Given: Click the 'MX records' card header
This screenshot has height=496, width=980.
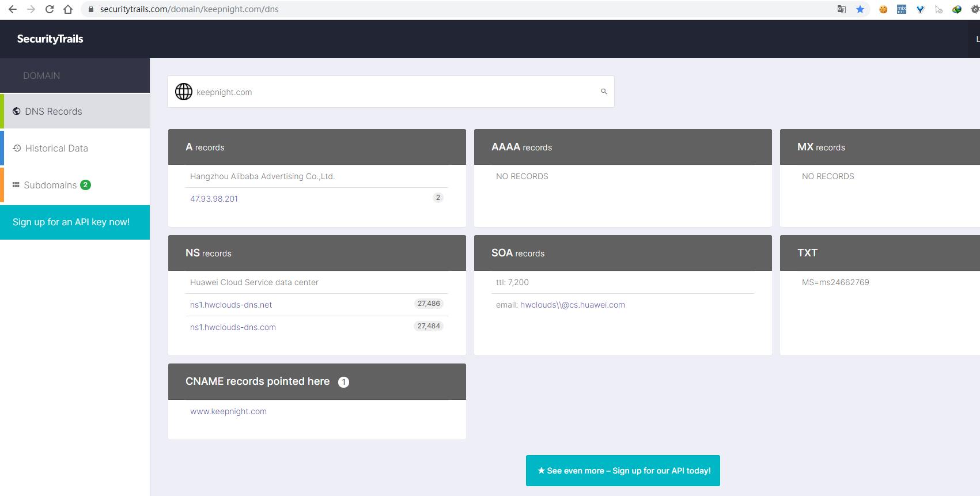Looking at the screenshot, I should (x=880, y=147).
